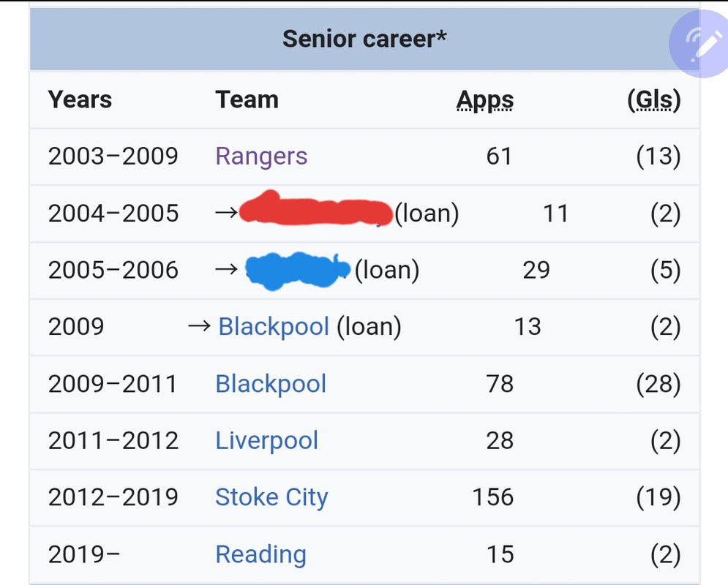Click the 2011–2012 years cell
The image size is (728, 585).
[113, 440]
